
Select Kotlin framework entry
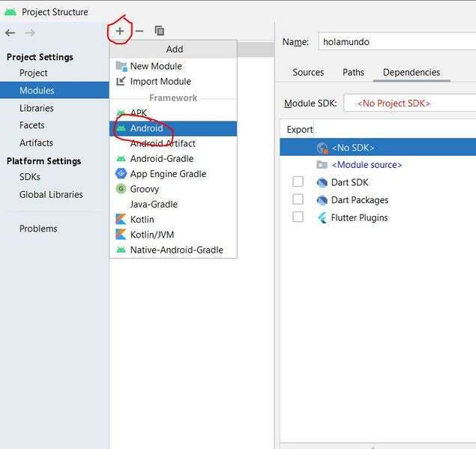(x=173, y=220)
